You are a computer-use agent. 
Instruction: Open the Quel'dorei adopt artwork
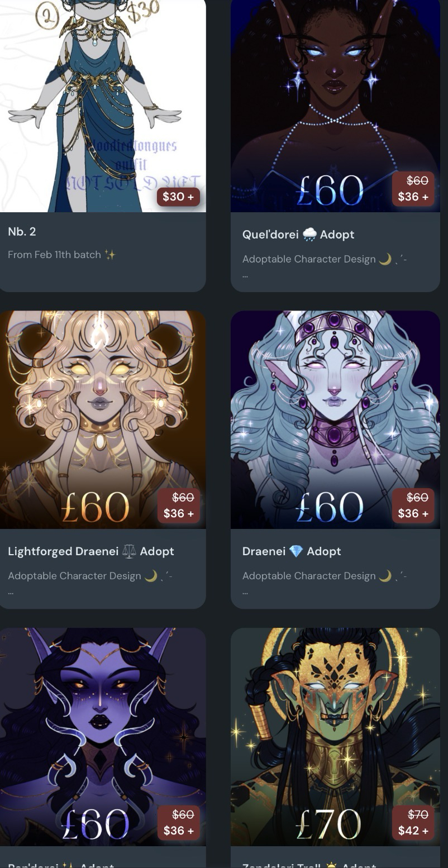click(335, 106)
